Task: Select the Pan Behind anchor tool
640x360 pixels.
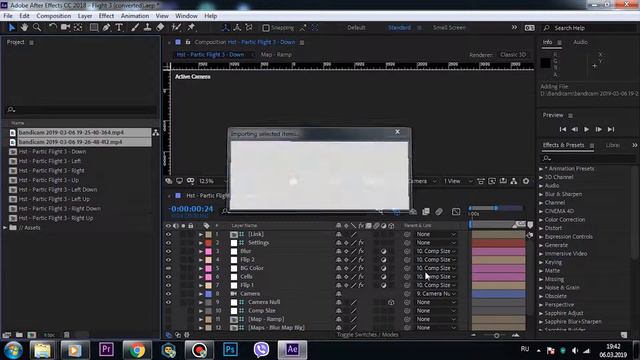Action: [x=78, y=27]
